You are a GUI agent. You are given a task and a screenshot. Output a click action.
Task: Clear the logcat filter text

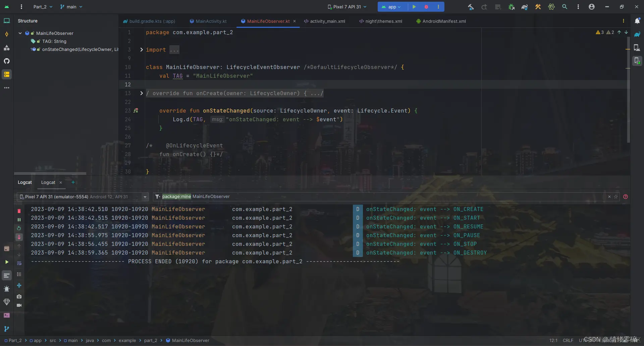pyautogui.click(x=609, y=197)
